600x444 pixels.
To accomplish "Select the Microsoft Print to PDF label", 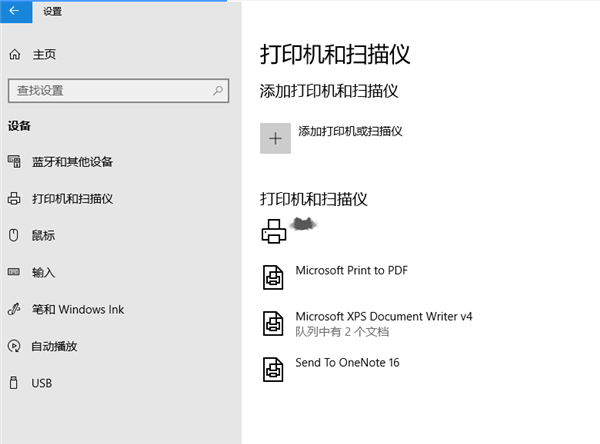I will click(x=351, y=271).
